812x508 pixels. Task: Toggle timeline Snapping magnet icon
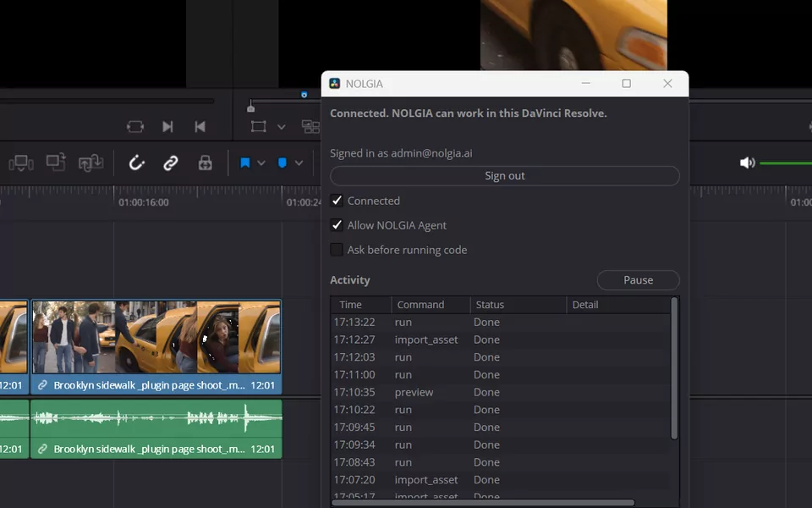pyautogui.click(x=137, y=163)
